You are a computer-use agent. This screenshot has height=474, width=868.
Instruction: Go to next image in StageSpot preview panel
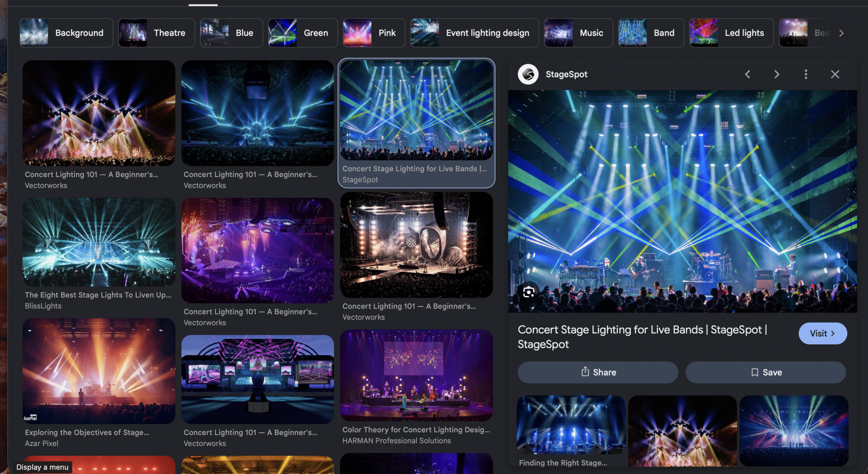[x=776, y=74]
